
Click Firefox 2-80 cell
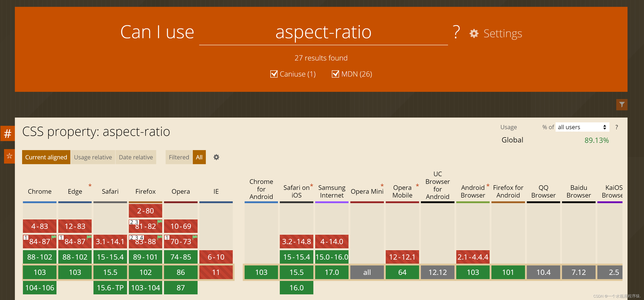click(x=145, y=211)
